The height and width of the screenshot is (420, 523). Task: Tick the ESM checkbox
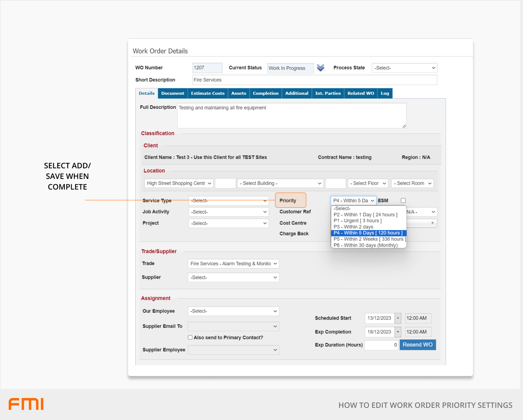tap(403, 201)
